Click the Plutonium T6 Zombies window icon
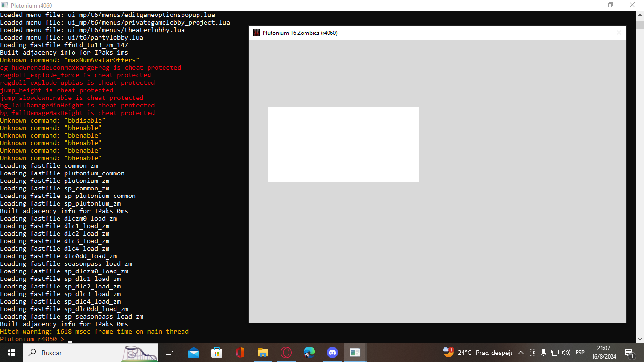This screenshot has width=644, height=362. (x=256, y=33)
